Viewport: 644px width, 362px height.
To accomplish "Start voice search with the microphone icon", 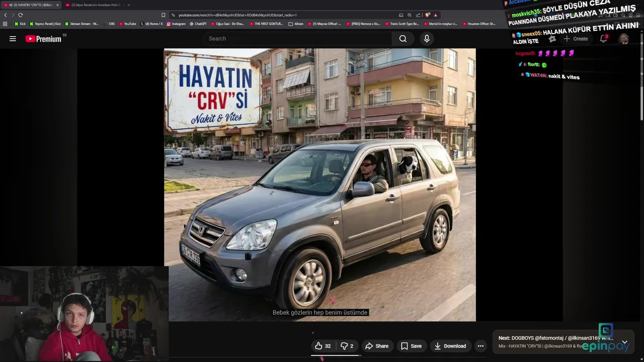I will pos(427,39).
